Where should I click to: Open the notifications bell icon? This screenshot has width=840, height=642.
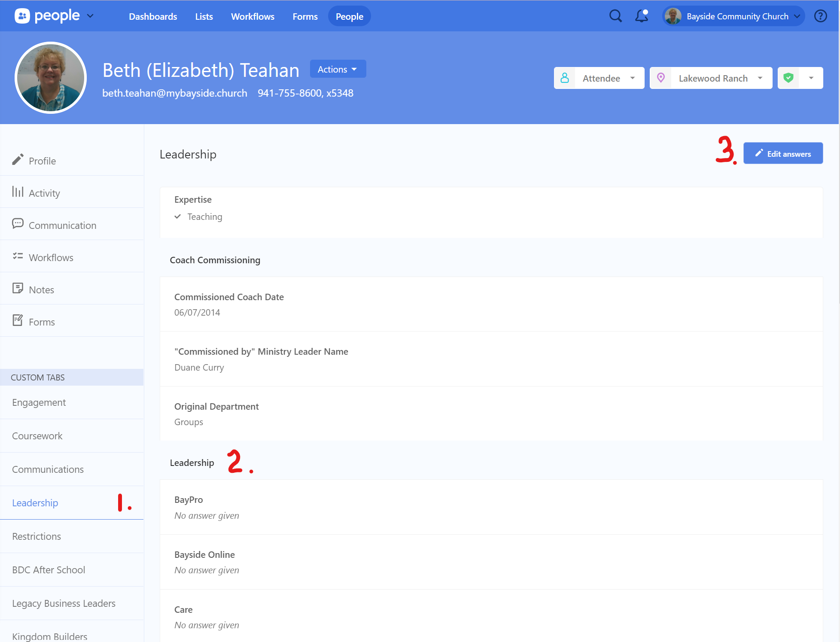(642, 16)
